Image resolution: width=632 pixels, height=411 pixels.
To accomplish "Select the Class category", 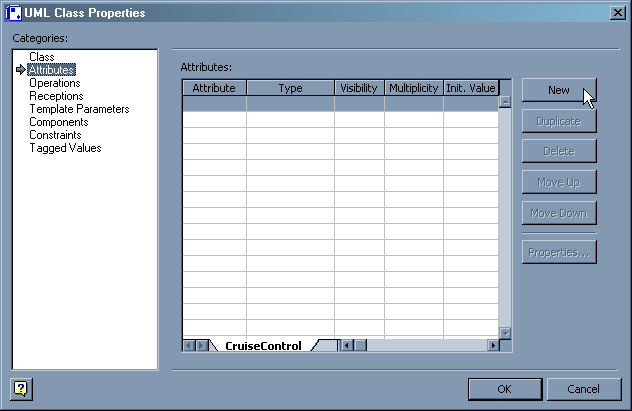I will click(42, 57).
